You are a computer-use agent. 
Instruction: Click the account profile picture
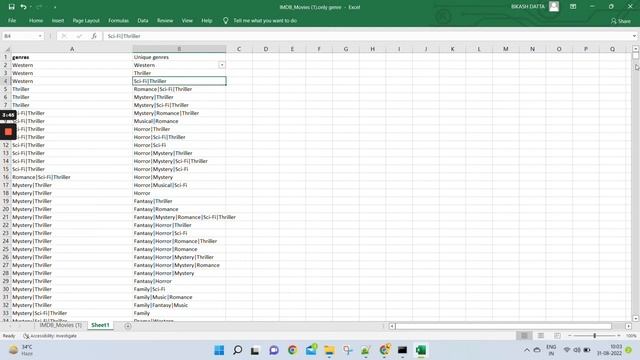click(554, 7)
